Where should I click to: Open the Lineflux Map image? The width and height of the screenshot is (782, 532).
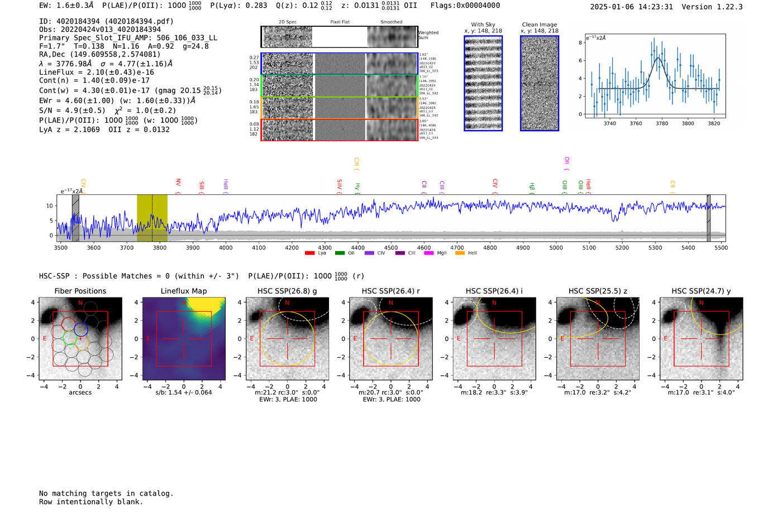pyautogui.click(x=184, y=339)
